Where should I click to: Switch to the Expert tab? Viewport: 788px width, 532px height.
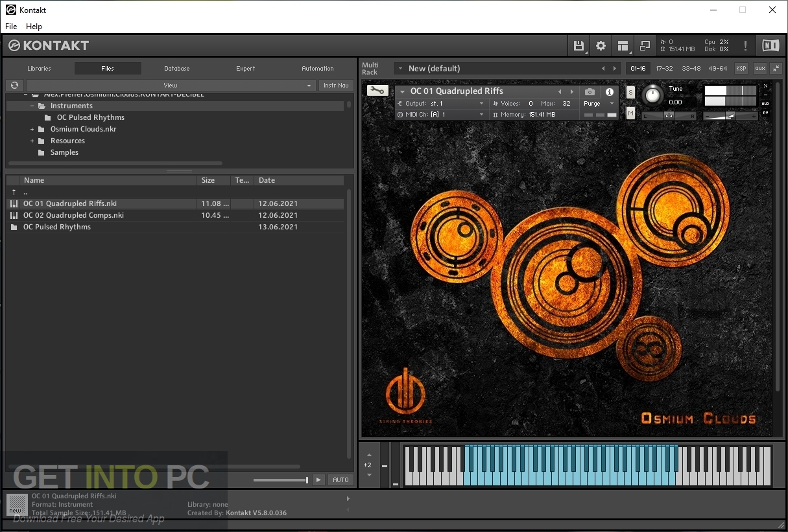pyautogui.click(x=246, y=68)
